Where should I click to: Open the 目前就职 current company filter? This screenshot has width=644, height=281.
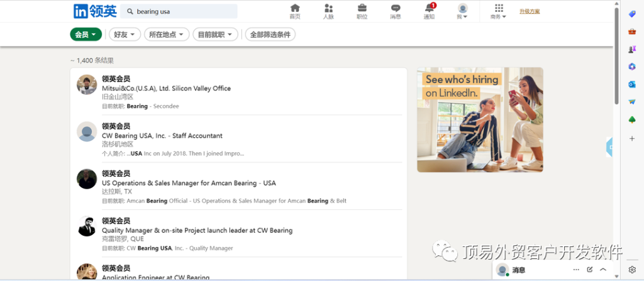[x=215, y=35]
